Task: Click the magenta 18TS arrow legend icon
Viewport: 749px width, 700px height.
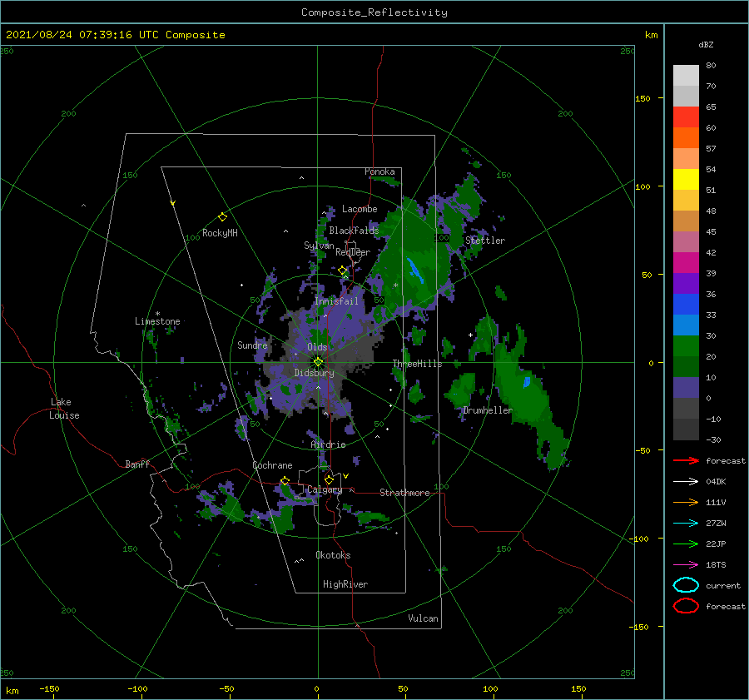Action: pyautogui.click(x=686, y=565)
